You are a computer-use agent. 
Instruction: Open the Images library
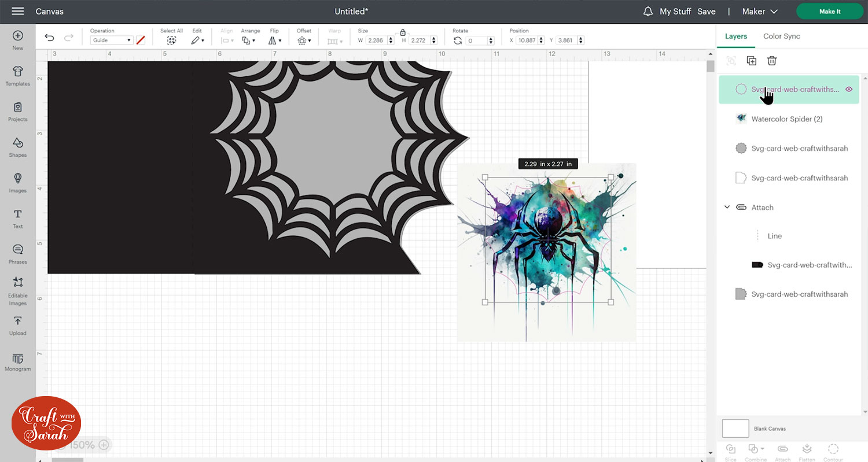17,182
